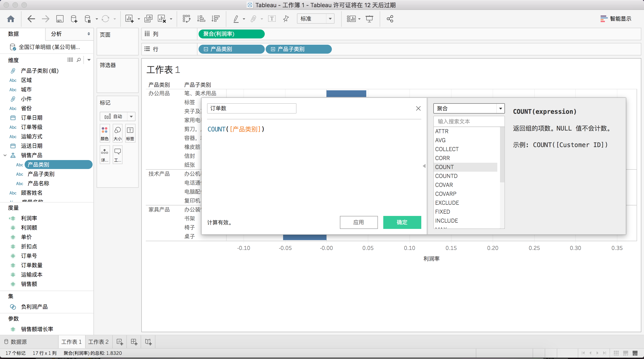
Task: Collapse the function reference panel arrow
Action: 424,166
